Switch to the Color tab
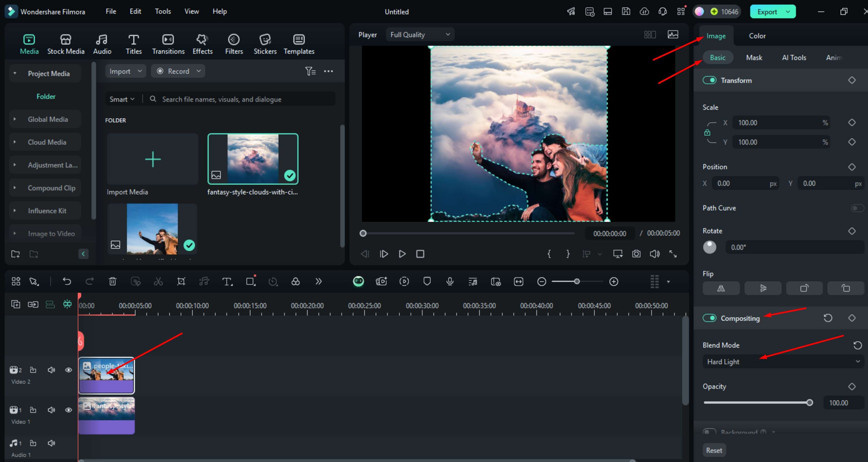The image size is (868, 462). pyautogui.click(x=757, y=36)
